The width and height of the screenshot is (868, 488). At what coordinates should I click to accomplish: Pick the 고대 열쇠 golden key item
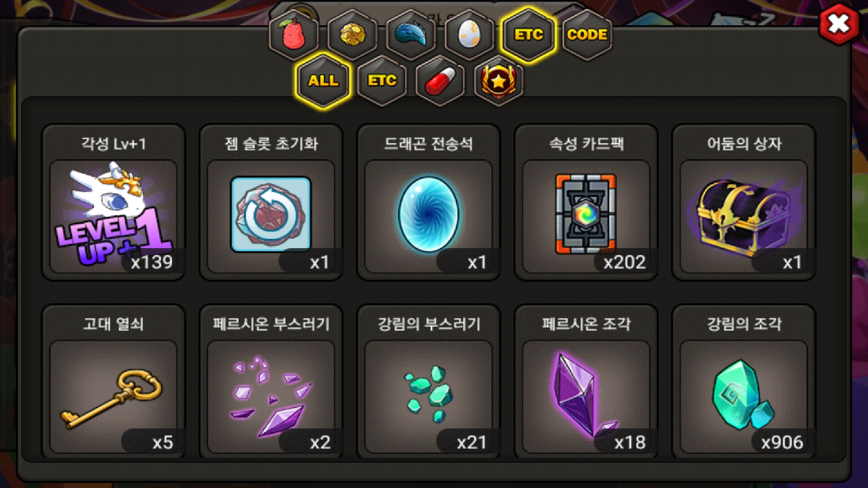tap(113, 382)
